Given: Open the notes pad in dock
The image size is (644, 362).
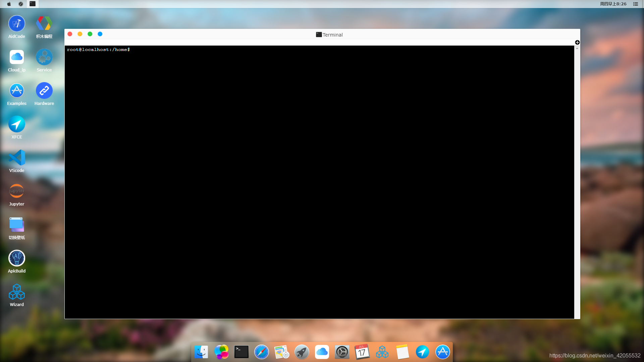Looking at the screenshot, I should [402, 352].
